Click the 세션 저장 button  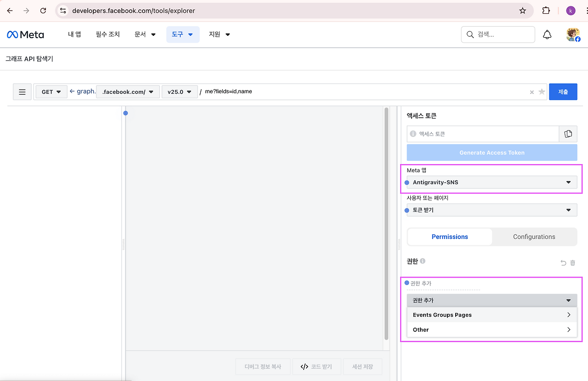(362, 367)
